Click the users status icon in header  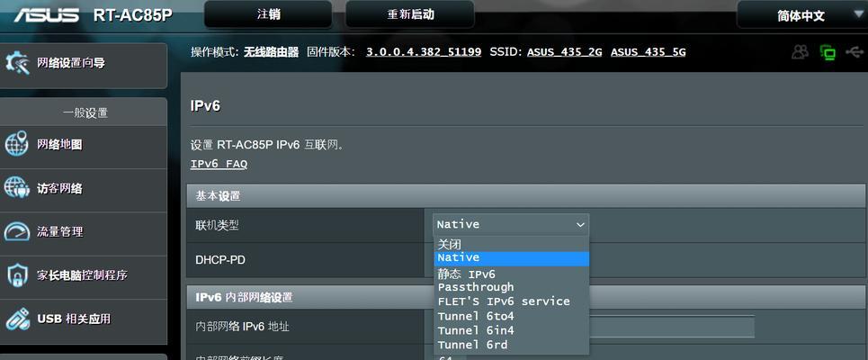point(800,52)
